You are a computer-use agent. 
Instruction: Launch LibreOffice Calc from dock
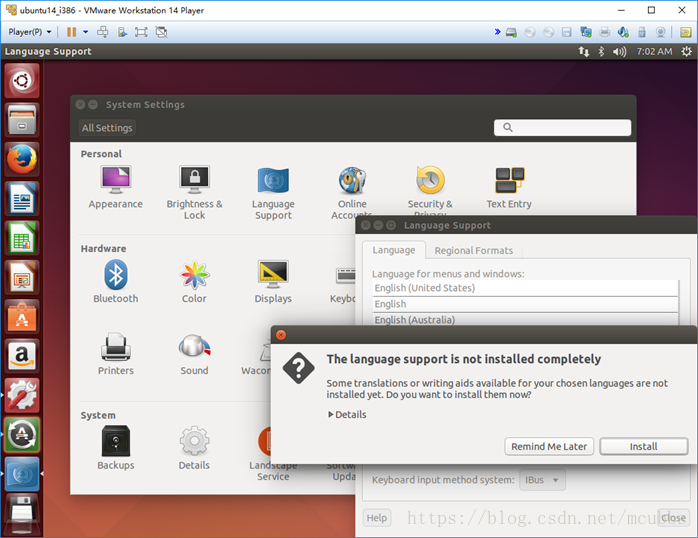point(22,238)
